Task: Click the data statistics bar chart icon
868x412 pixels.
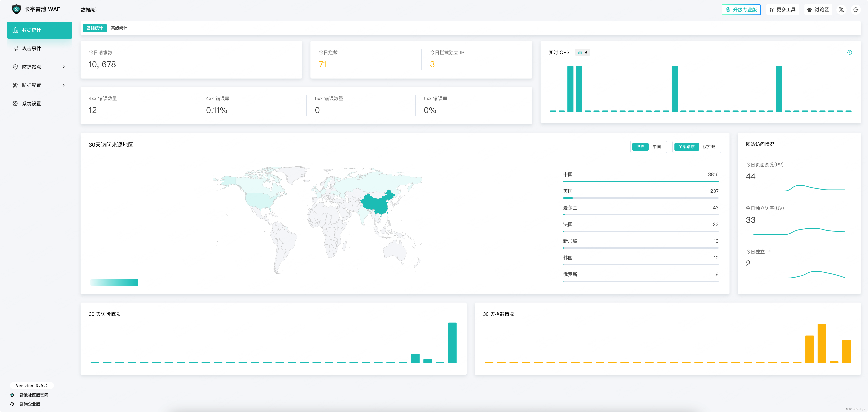Action: (15, 30)
